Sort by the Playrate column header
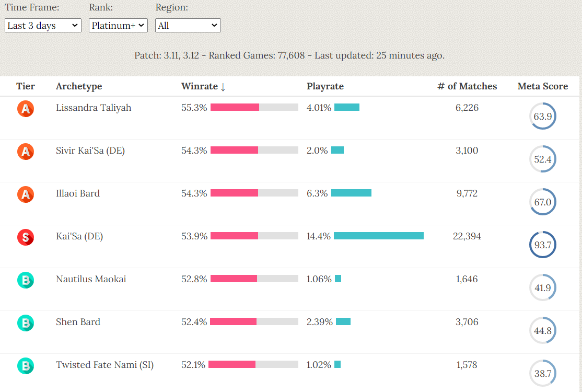This screenshot has width=582, height=392. click(325, 87)
